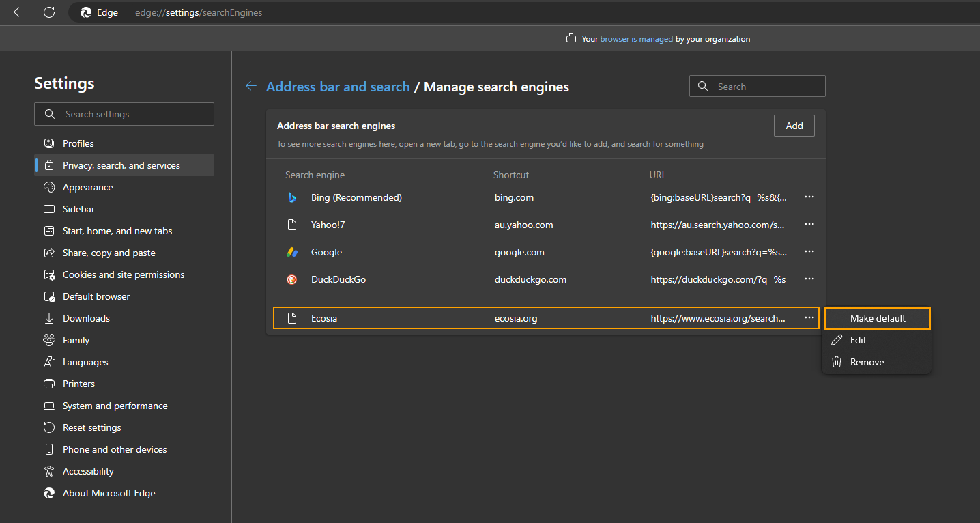Choose Remove in the context menu
Screen dimensions: 980x523
(x=877, y=362)
